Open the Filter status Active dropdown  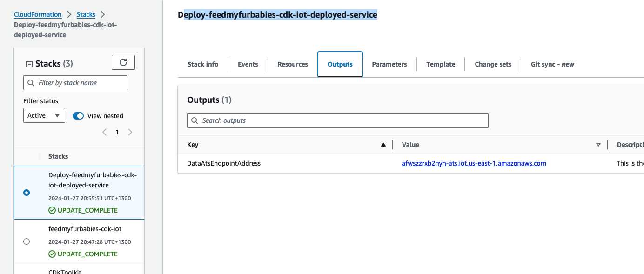click(44, 115)
